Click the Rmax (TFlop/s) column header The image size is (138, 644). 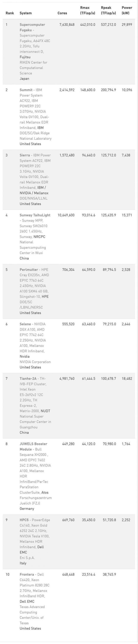tap(88, 11)
